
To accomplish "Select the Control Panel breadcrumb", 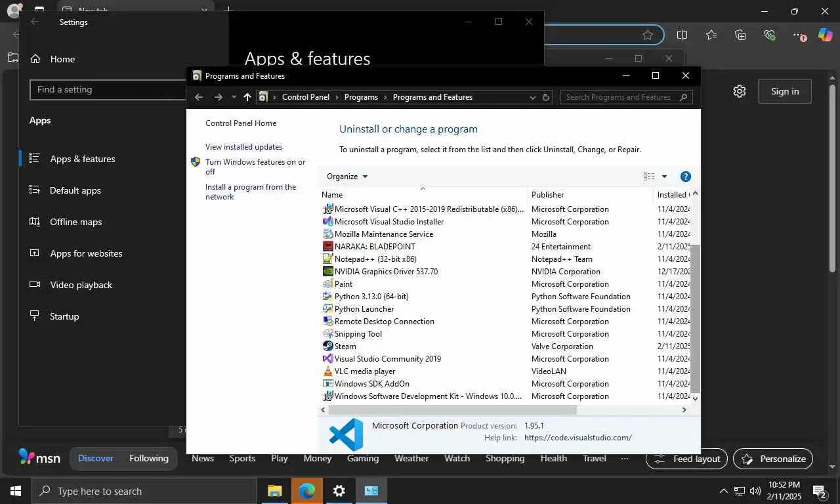I will pos(306,97).
